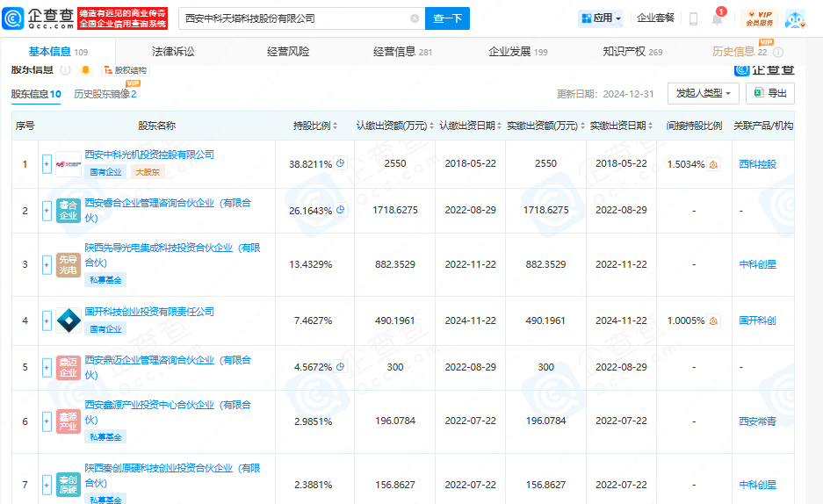The image size is (823, 504).
Task: Expand row 1 西安中科光机投资控股 details
Action: click(47, 164)
